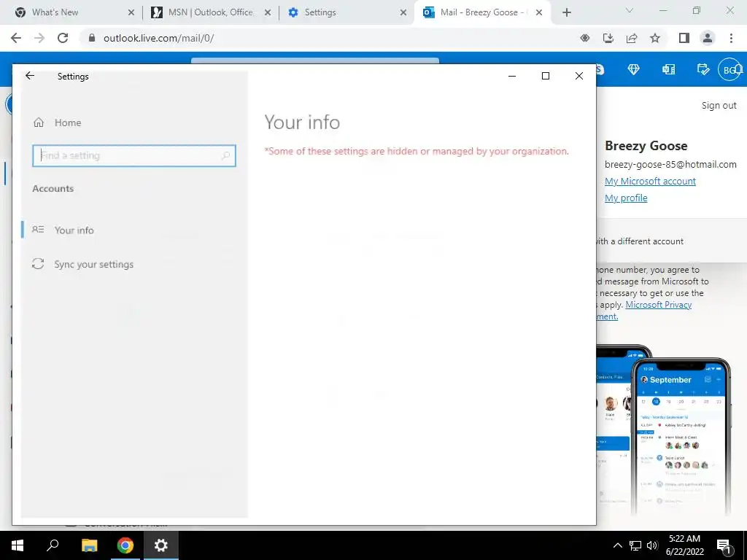This screenshot has width=747, height=560.
Task: Click the search magnifier in Find a setting
Action: pyautogui.click(x=226, y=156)
